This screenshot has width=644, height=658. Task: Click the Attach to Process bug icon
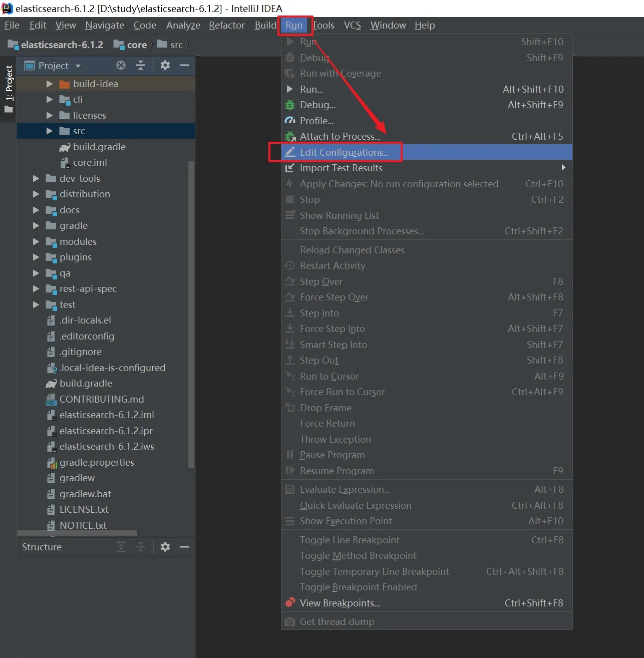290,136
